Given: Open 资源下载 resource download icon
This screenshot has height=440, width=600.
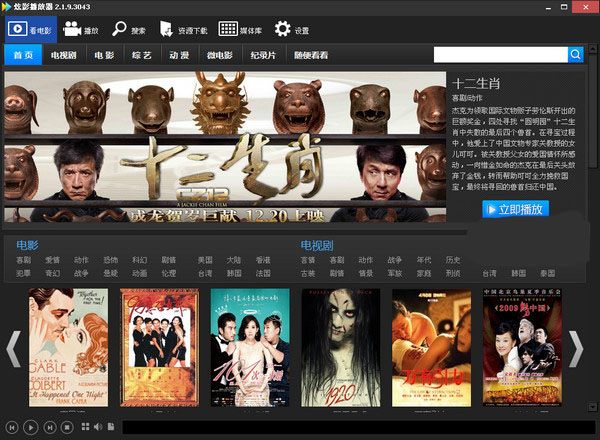Looking at the screenshot, I should point(166,29).
